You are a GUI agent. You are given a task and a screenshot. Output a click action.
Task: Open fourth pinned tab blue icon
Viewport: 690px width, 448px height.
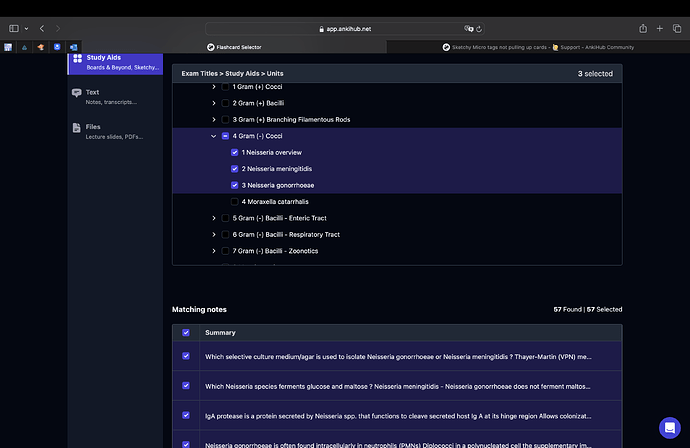point(57,47)
